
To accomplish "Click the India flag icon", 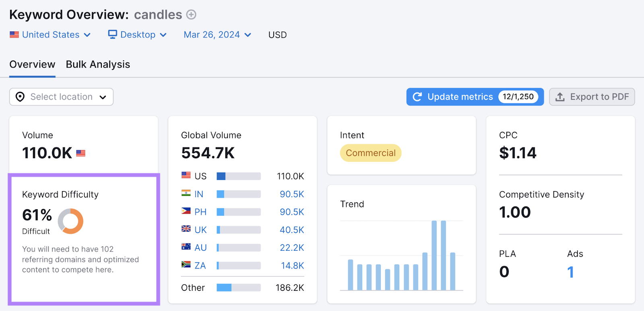I will 186,194.
